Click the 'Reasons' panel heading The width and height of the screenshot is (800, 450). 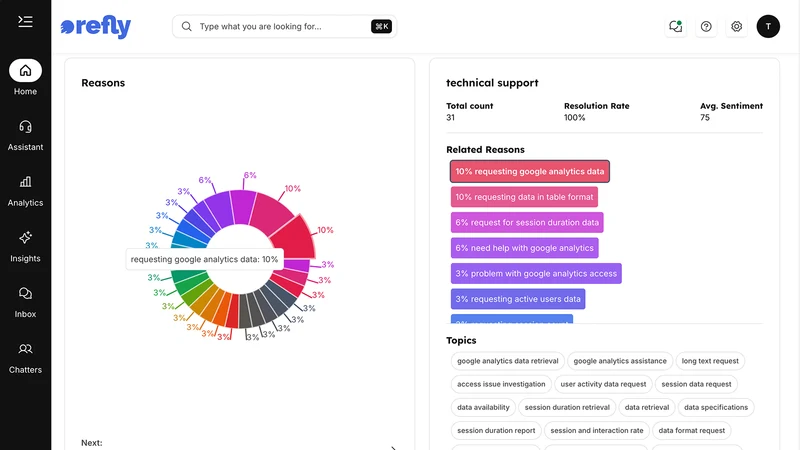tap(103, 83)
